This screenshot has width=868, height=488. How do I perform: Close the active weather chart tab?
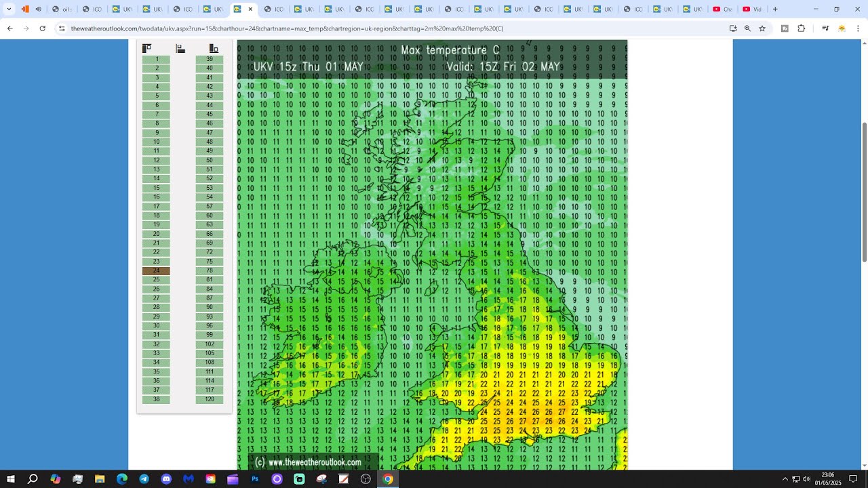tap(250, 9)
